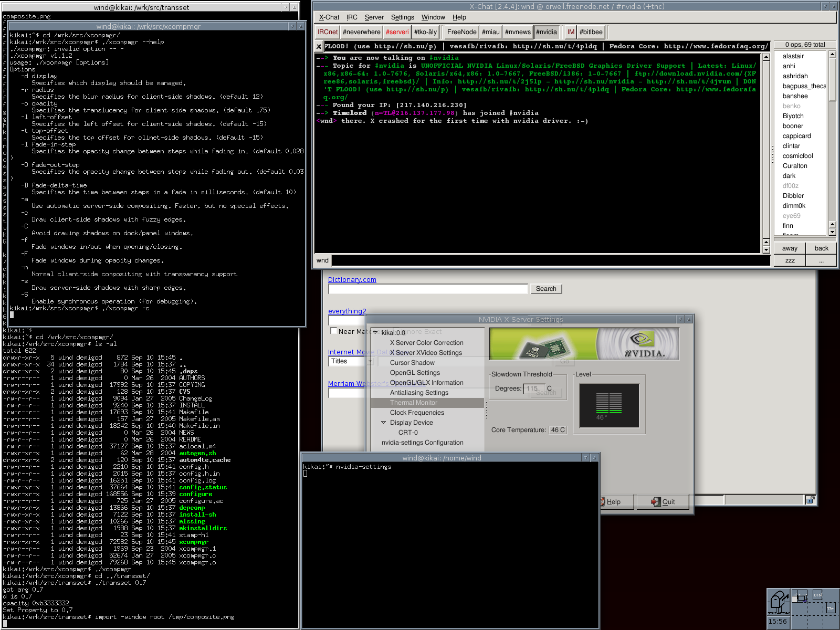The width and height of the screenshot is (840, 630).
Task: Switch to the #nvnews channel tab
Action: [518, 32]
